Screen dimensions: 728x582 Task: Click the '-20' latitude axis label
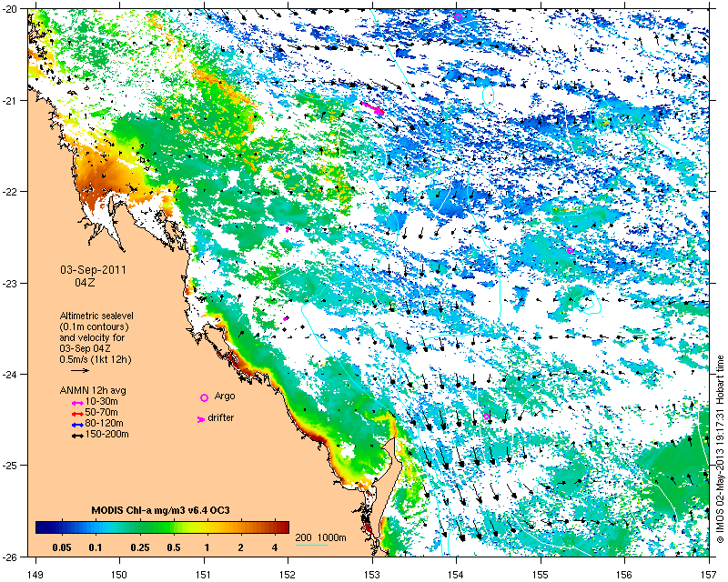[x=9, y=9]
